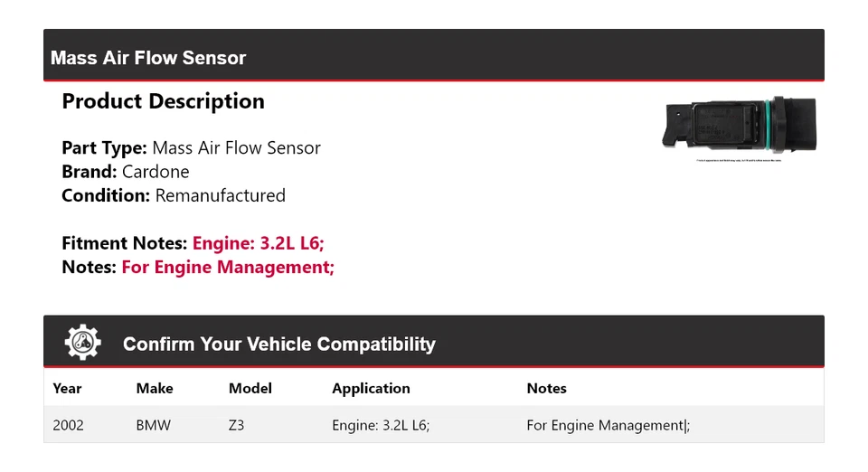Select the Z3 model cell
Screen dimensions: 868x472
coord(236,425)
